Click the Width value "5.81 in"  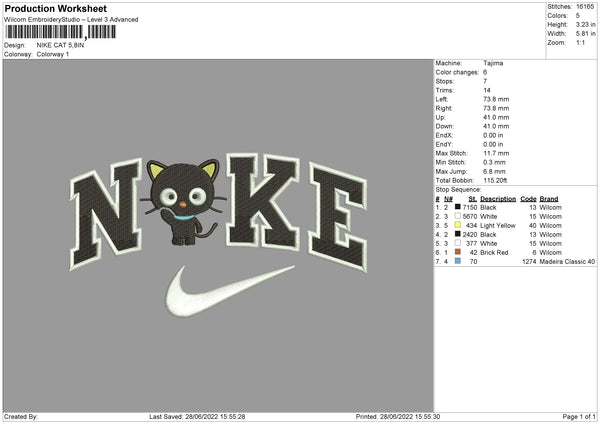585,34
